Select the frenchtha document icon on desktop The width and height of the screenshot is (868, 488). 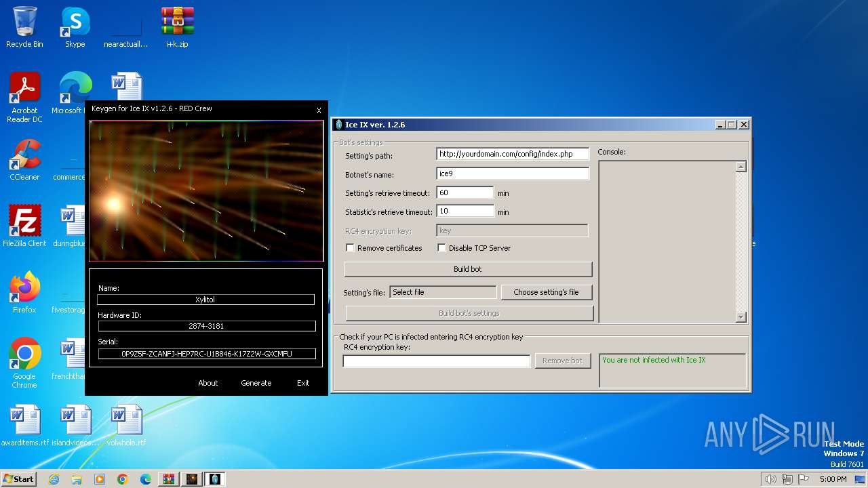[x=68, y=359]
